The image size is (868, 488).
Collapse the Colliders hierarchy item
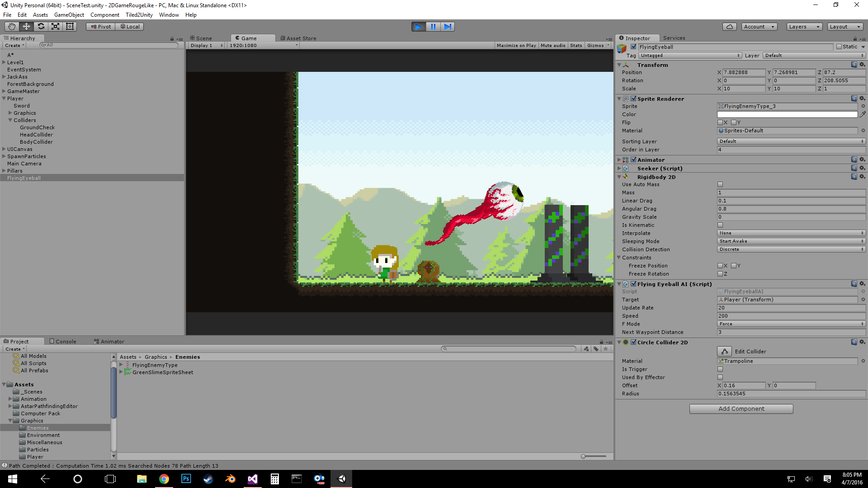click(x=10, y=120)
